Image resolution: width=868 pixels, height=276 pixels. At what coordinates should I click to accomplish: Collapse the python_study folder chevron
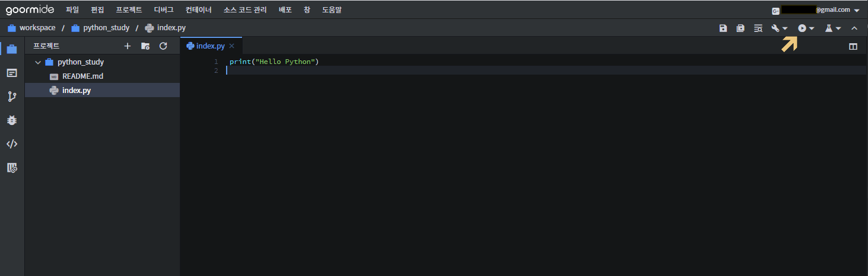38,62
